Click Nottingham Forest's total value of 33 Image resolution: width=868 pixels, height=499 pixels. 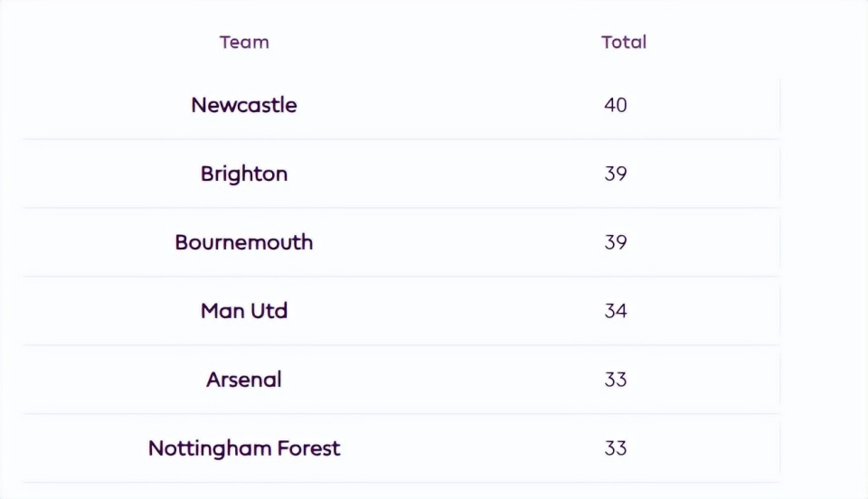point(616,448)
